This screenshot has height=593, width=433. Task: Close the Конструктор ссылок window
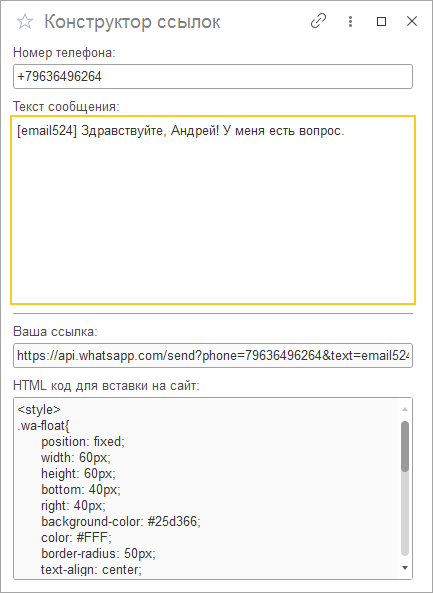click(x=412, y=22)
